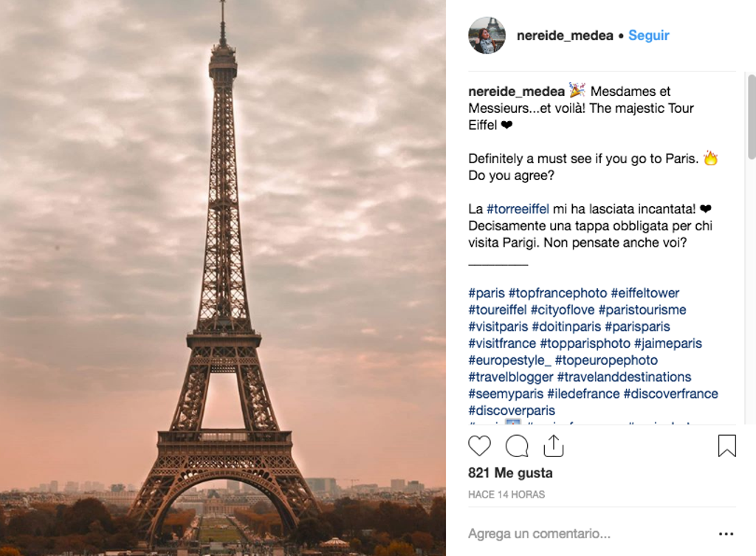
Task: Click nereide_medea's profile picture
Action: click(487, 35)
